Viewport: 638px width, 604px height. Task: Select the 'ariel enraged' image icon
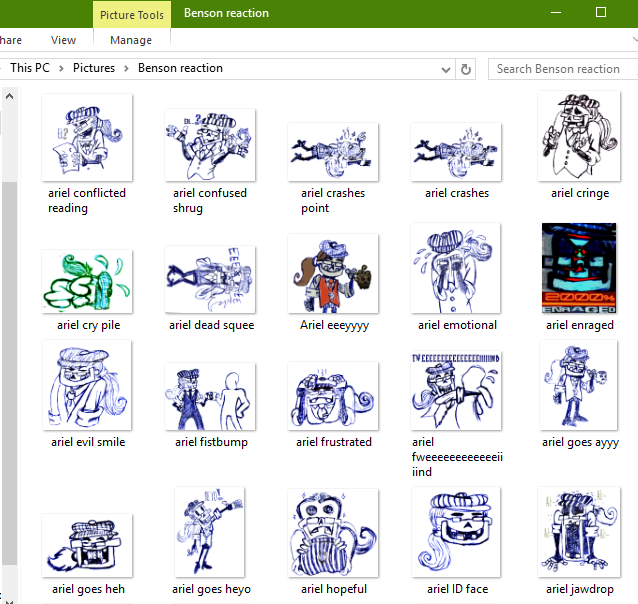point(579,267)
